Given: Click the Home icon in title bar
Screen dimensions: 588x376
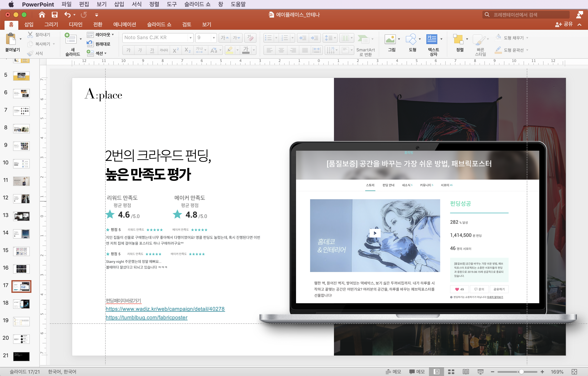Looking at the screenshot, I should [x=42, y=15].
